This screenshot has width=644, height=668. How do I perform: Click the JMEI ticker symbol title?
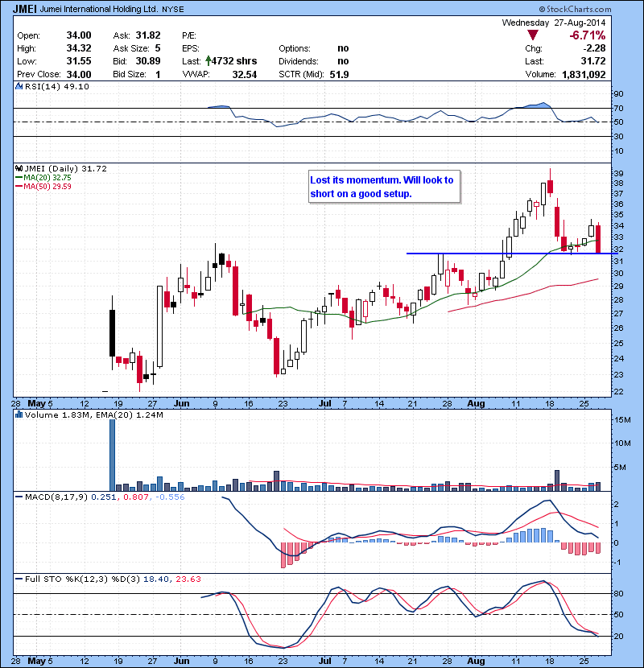click(25, 9)
